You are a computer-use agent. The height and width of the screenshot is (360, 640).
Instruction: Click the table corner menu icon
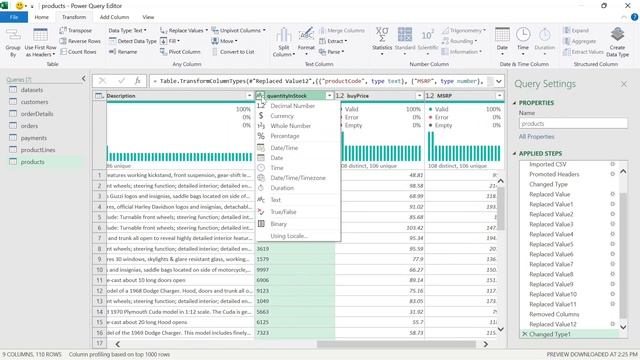(x=99, y=96)
